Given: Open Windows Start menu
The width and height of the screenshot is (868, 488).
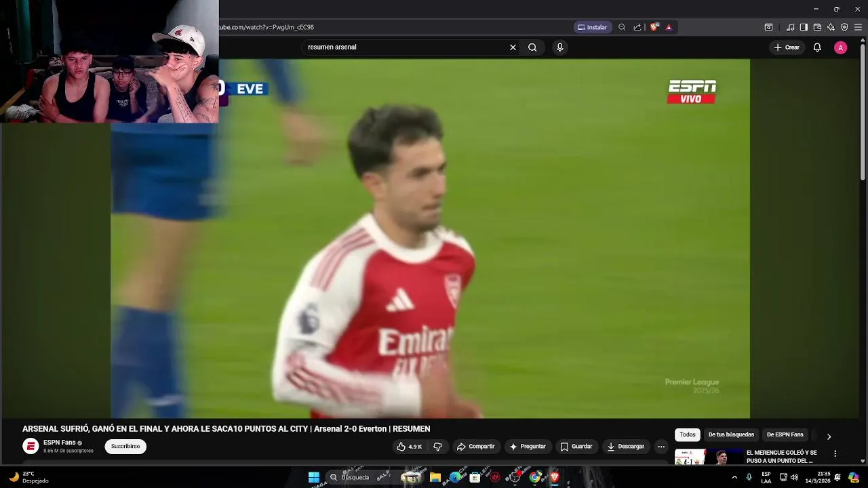Looking at the screenshot, I should [x=314, y=477].
